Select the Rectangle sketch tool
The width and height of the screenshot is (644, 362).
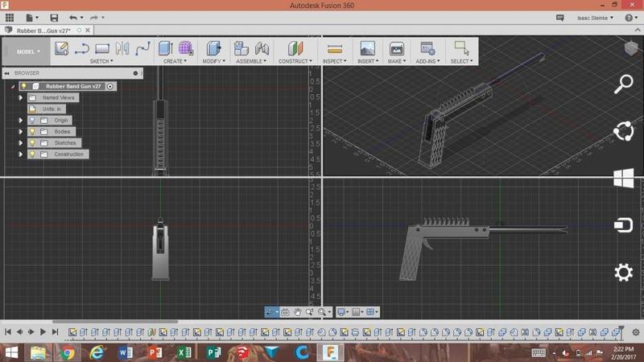102,48
